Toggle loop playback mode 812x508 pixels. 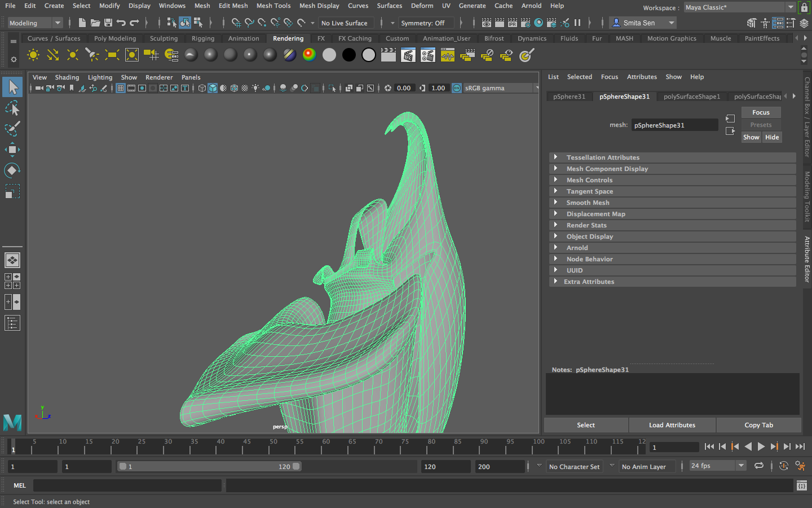[x=759, y=466]
